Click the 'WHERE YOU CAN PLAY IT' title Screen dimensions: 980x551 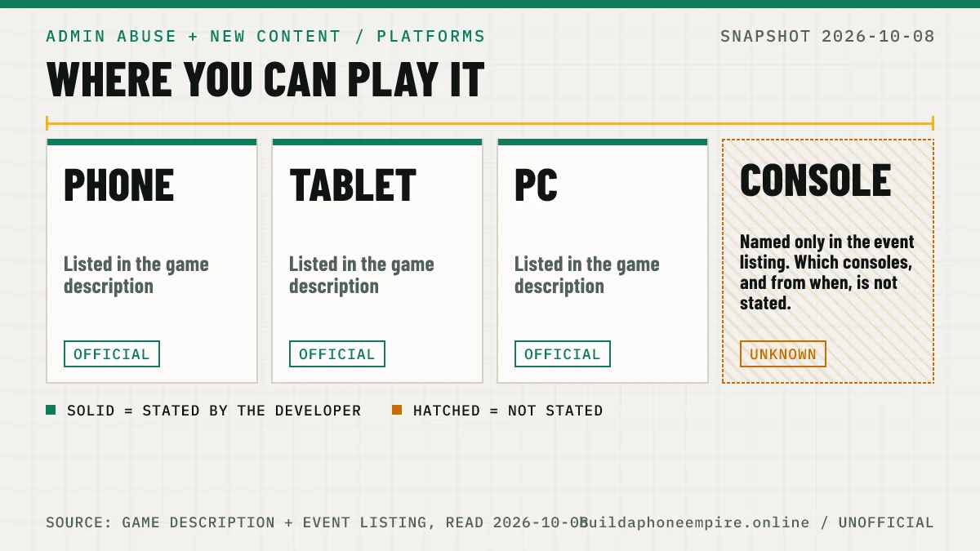265,79
